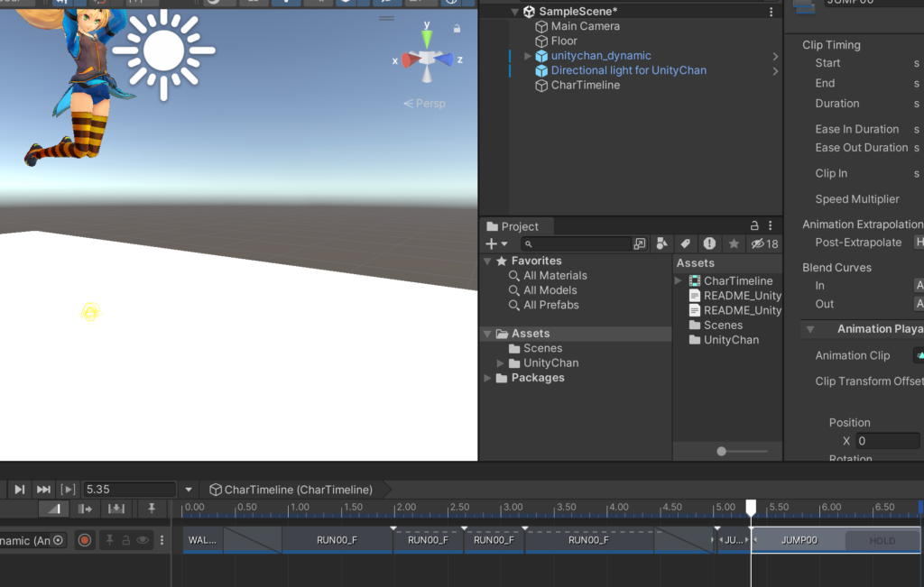
Task: Collapse the Animation Playable section
Action: (811, 330)
